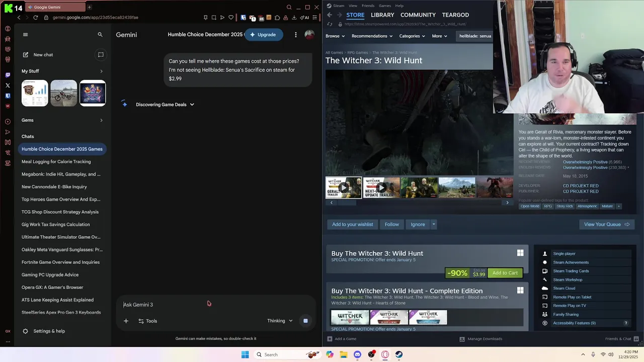Click Add to Cart for Witcher 3

tap(505, 273)
